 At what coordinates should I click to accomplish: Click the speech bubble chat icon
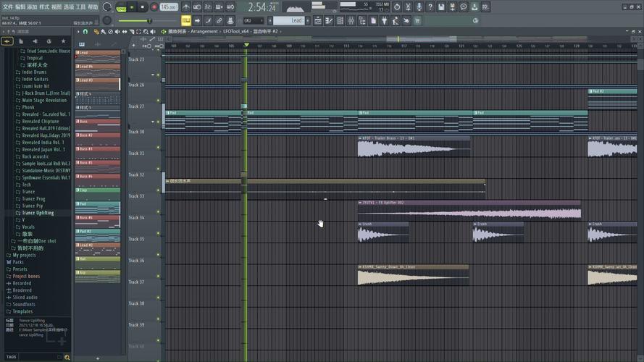464,7
